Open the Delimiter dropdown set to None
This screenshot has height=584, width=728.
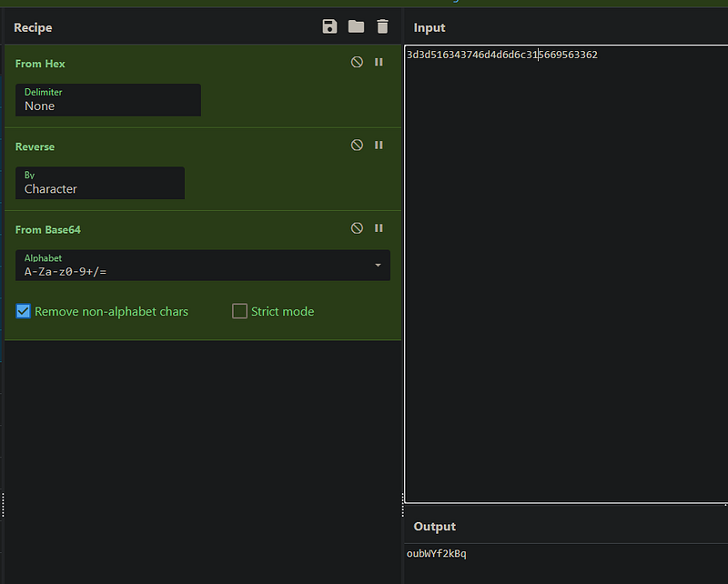coord(108,100)
